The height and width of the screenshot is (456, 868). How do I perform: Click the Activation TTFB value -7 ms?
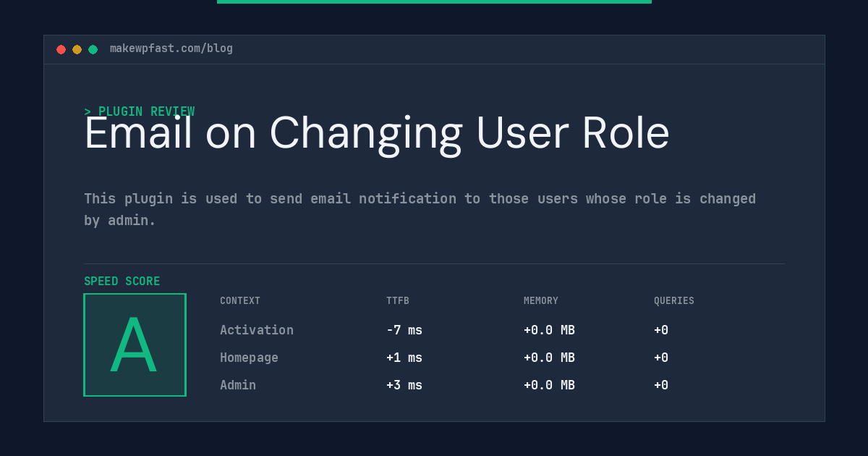click(x=404, y=330)
